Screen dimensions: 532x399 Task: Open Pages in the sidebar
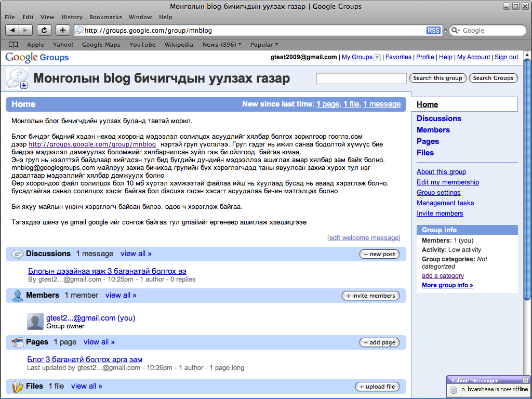point(428,141)
